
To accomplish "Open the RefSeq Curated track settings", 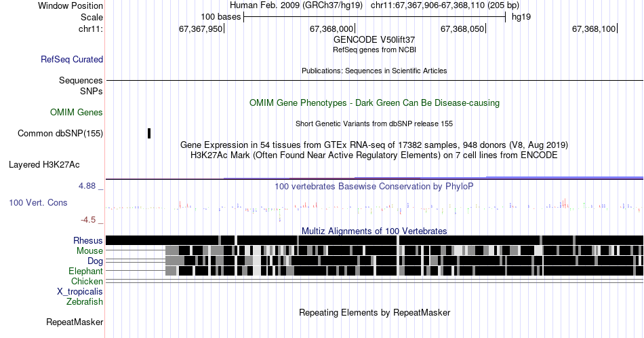I will pos(72,59).
